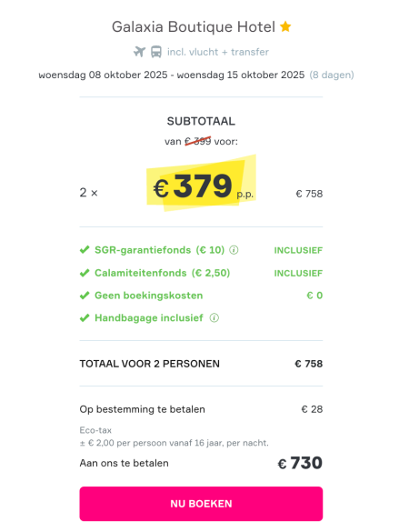
Task: Click the Eco-tax description text
Action: click(x=174, y=437)
